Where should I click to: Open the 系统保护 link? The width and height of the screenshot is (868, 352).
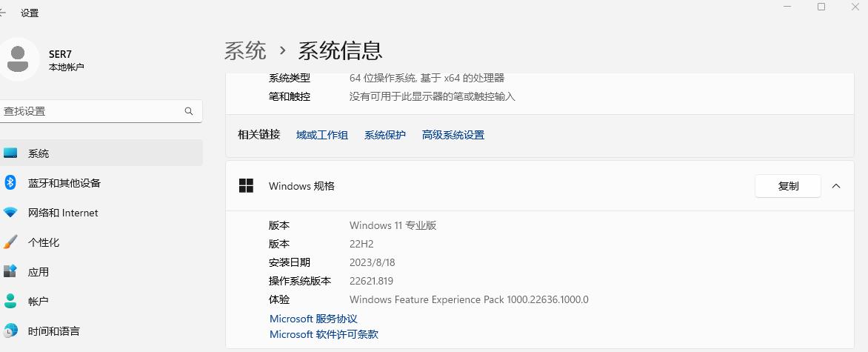[385, 135]
